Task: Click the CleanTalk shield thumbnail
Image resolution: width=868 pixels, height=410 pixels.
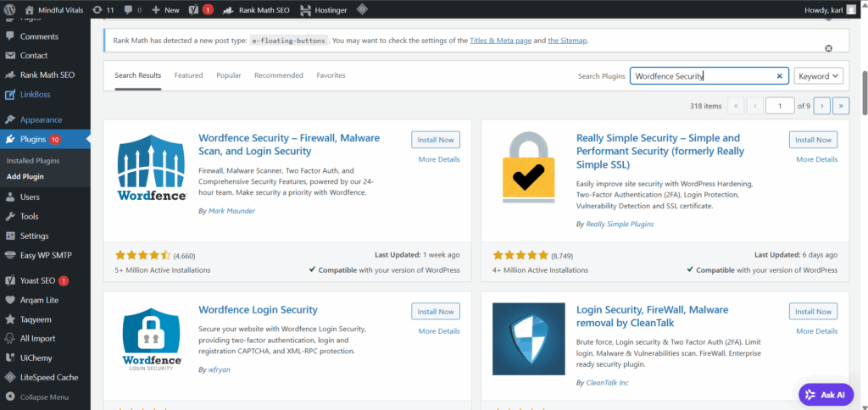Action: 529,339
